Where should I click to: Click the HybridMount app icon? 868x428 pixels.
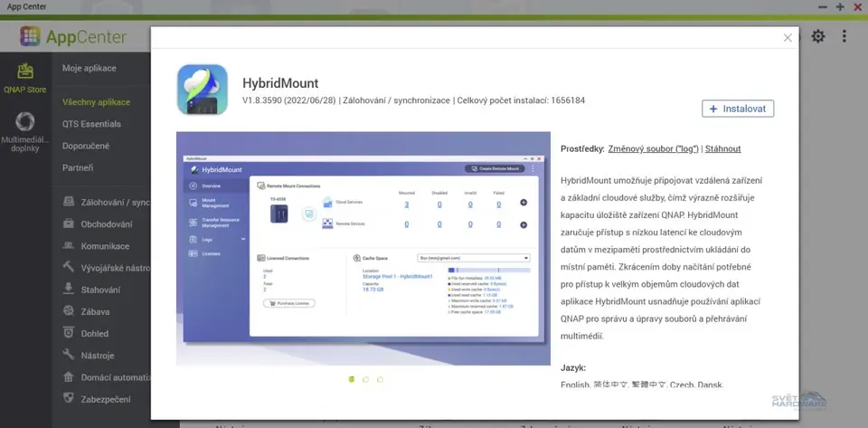(x=203, y=89)
